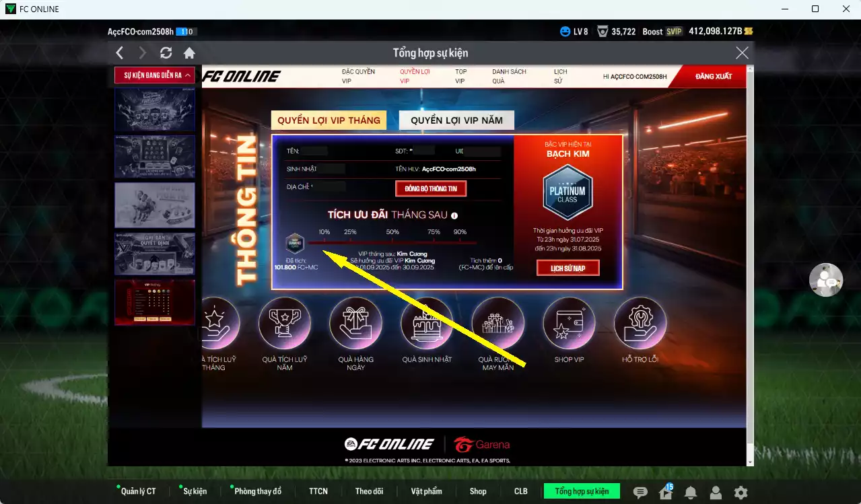Viewport: 861px width, 504px height.
Task: Click the currency icon beside 35,722
Action: point(602,32)
